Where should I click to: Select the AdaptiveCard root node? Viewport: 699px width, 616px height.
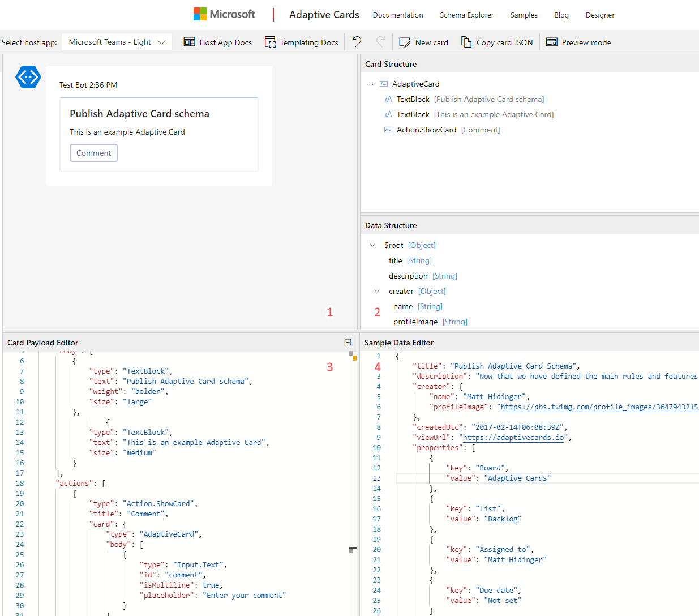415,84
